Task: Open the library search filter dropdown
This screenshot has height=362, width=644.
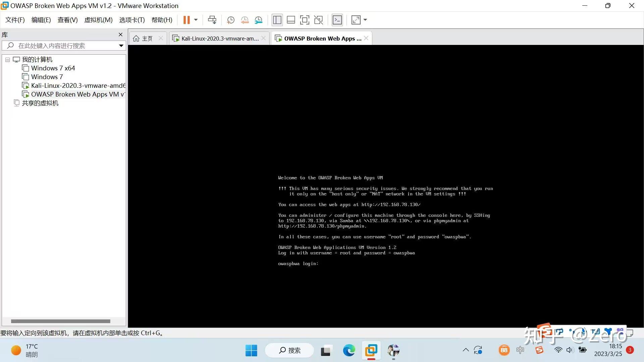Action: coord(121,46)
